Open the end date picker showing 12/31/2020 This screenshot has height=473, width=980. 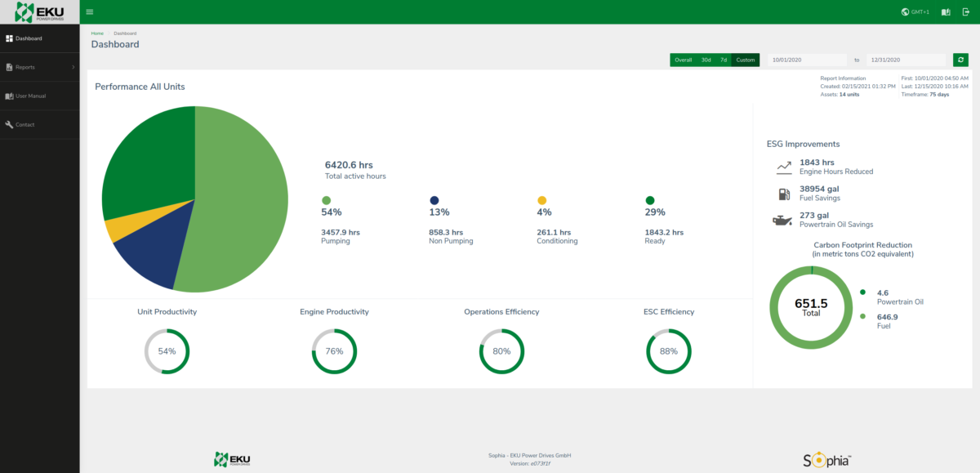coord(906,59)
